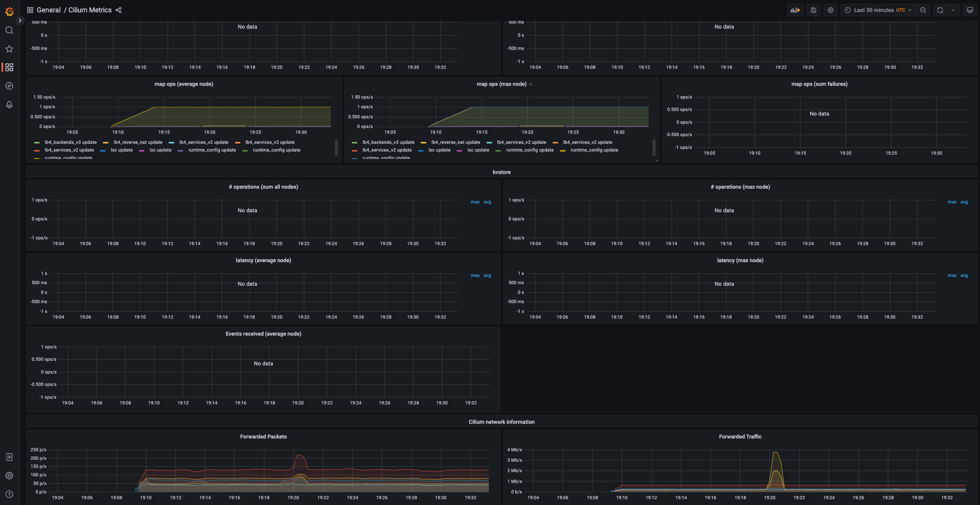Screen dimensions: 980x505
Task: Open the Events received (average node) panel menu
Action: 264,334
